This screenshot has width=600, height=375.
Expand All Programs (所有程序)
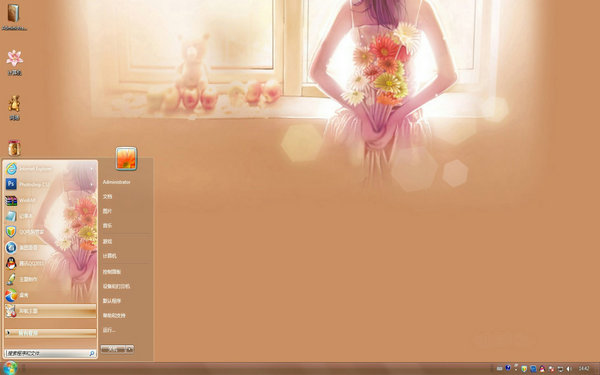click(50, 333)
